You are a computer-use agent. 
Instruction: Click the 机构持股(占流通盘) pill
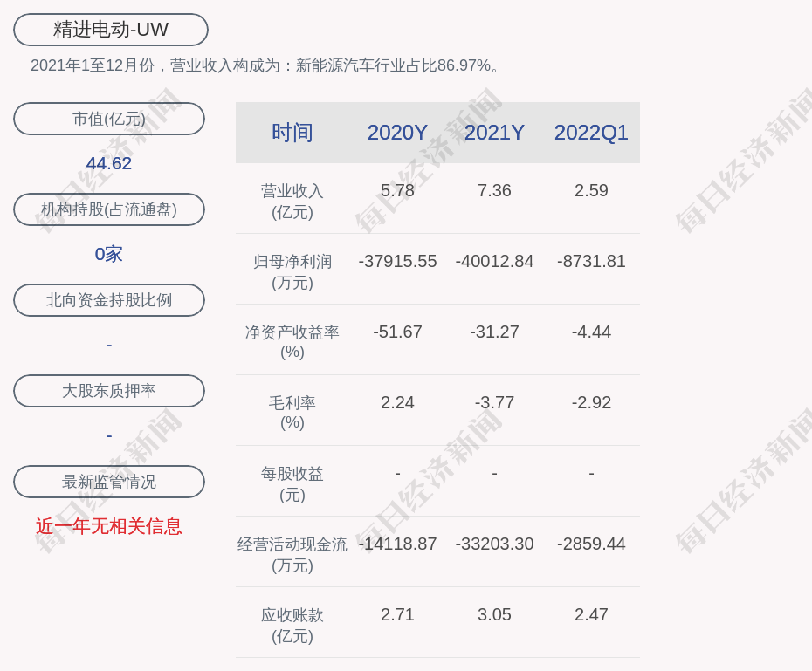coord(109,209)
